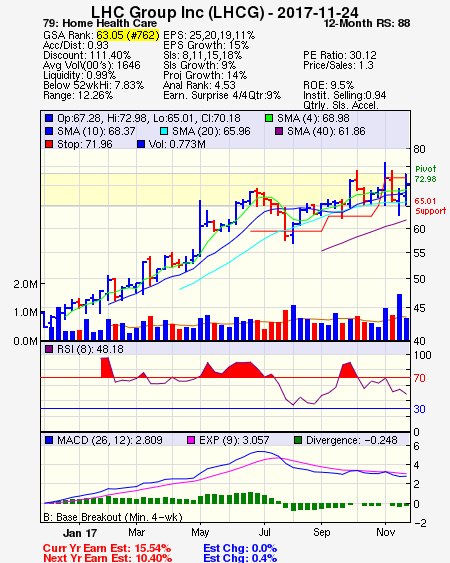Click the 'Sls: 8,11,15,18%' text

(x=203, y=55)
